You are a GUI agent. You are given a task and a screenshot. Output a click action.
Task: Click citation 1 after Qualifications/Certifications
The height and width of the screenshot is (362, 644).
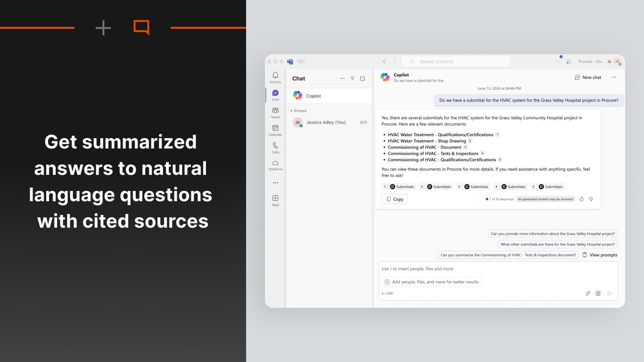[x=497, y=134]
